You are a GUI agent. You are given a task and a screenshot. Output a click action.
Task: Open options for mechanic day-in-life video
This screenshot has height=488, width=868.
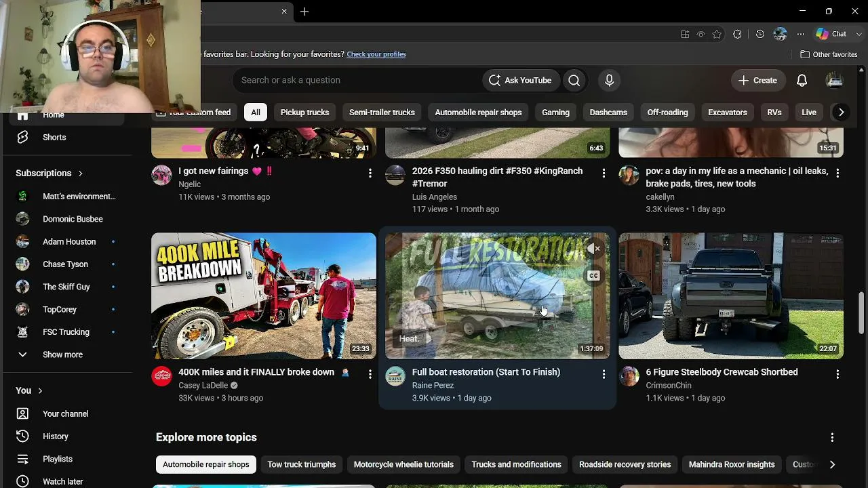point(837,174)
